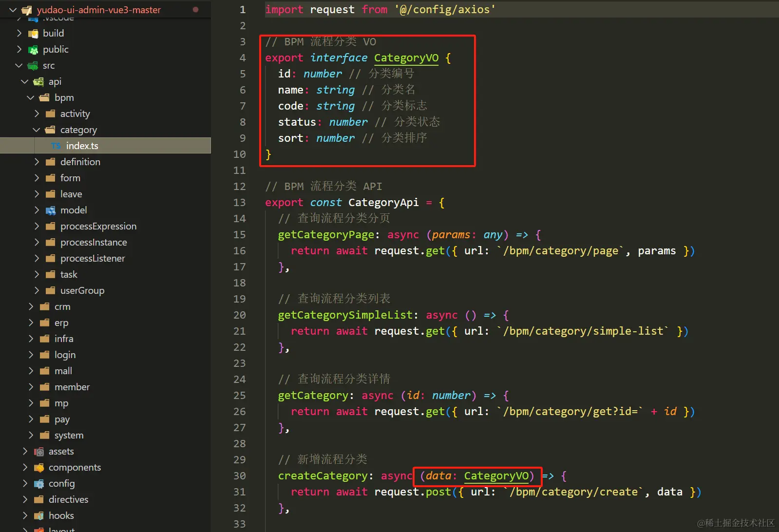Click the CategoryVO interface name
Viewport: 779px width, 532px height.
coord(406,58)
